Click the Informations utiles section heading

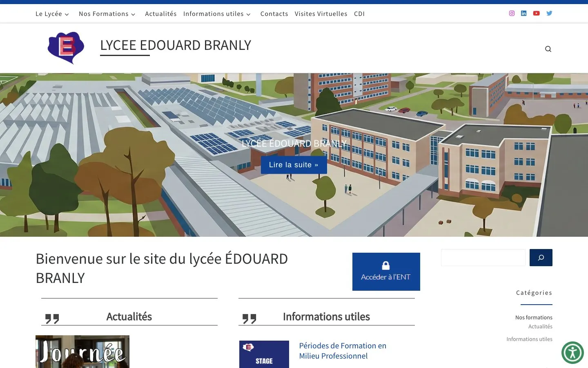[x=326, y=316]
